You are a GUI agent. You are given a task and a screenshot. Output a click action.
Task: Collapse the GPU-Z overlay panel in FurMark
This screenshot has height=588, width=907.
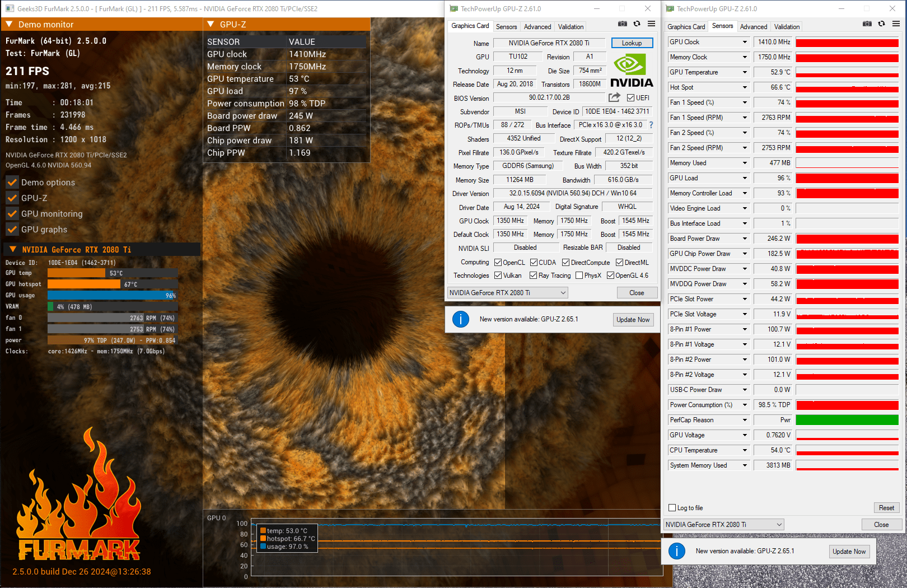(211, 24)
